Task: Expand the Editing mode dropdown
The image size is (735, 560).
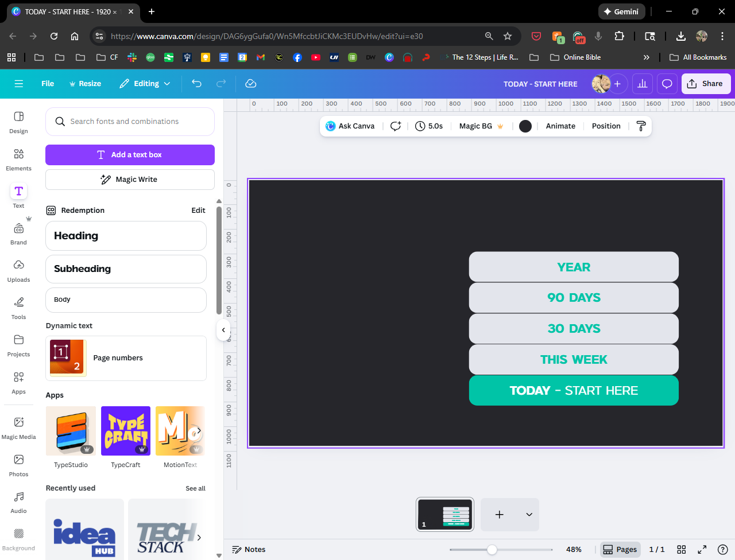Action: coord(145,84)
